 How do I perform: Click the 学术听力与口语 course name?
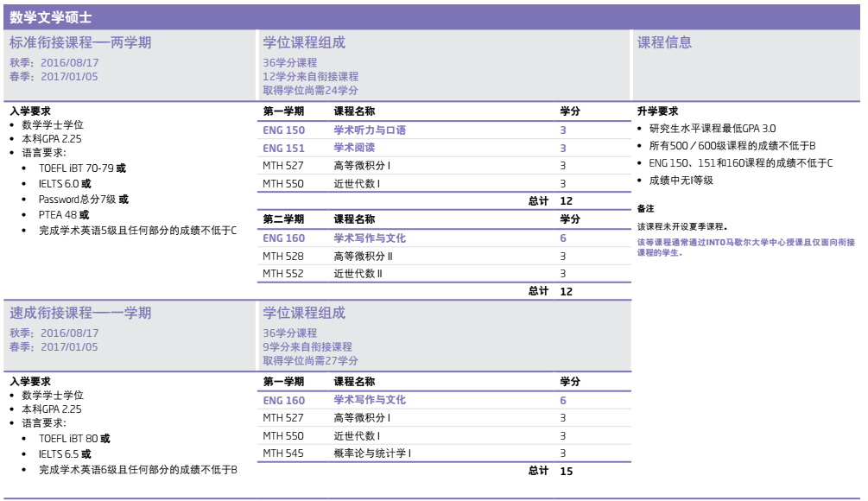pos(370,130)
